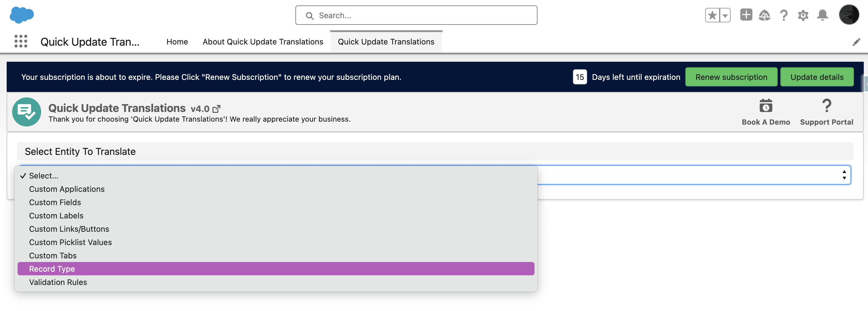The height and width of the screenshot is (311, 868).
Task: Click the Support Portal question mark icon
Action: click(827, 106)
